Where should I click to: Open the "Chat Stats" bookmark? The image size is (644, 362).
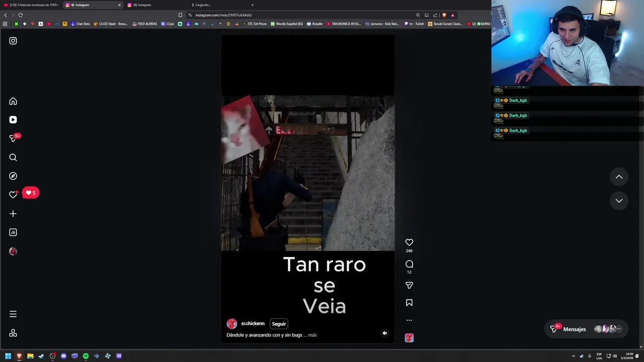(80, 24)
